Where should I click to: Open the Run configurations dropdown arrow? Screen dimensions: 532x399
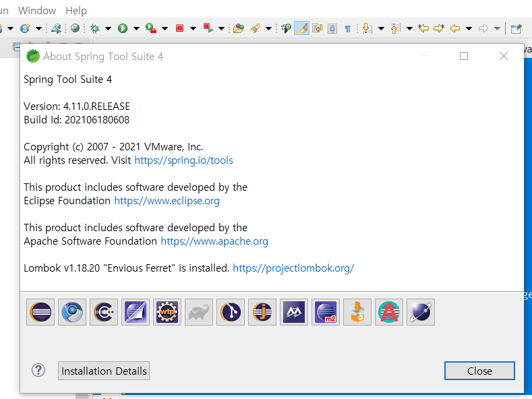[136, 28]
